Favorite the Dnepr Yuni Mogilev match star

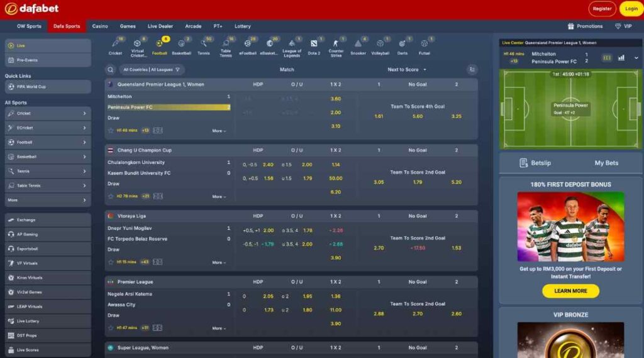(111, 262)
